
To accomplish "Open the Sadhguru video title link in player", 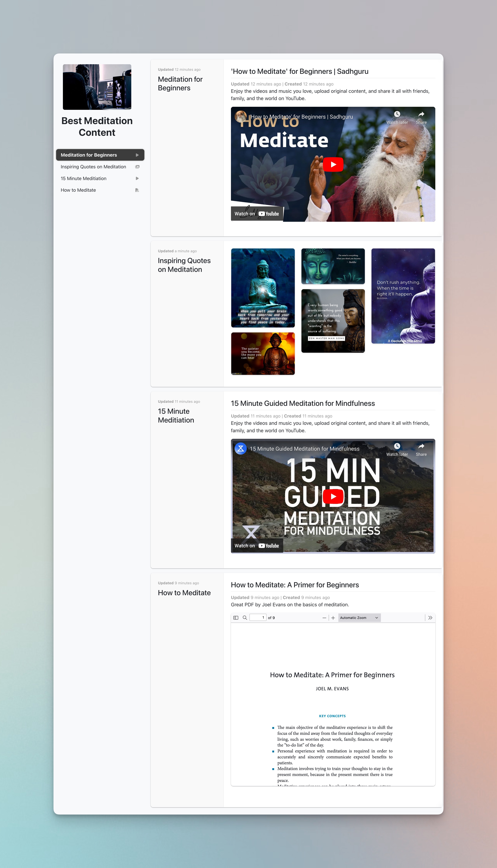I will [x=302, y=117].
